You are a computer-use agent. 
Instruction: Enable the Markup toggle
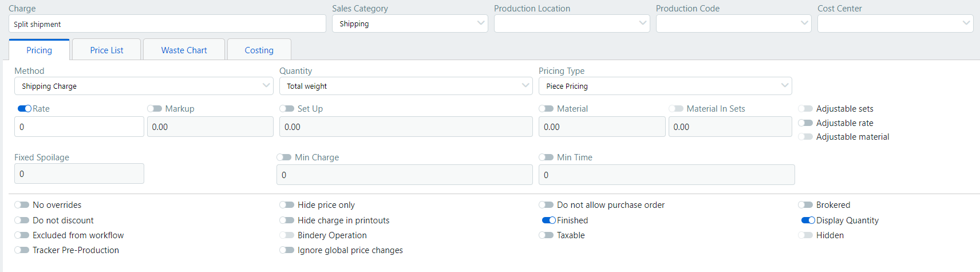(155, 109)
